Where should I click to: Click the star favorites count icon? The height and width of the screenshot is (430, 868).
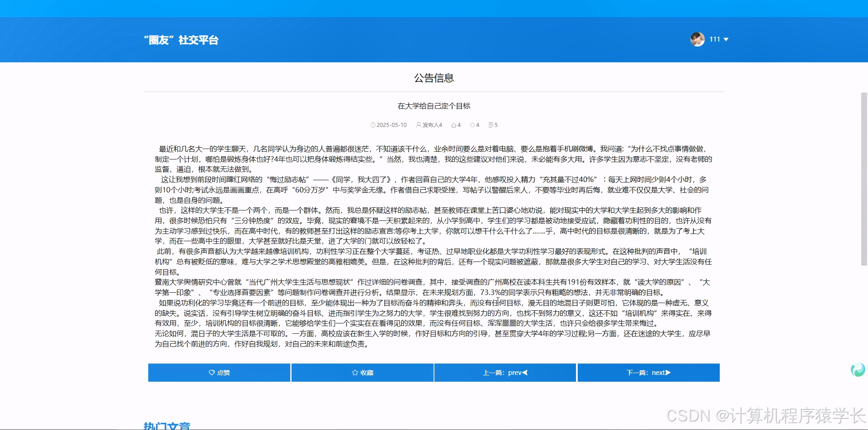(x=472, y=125)
